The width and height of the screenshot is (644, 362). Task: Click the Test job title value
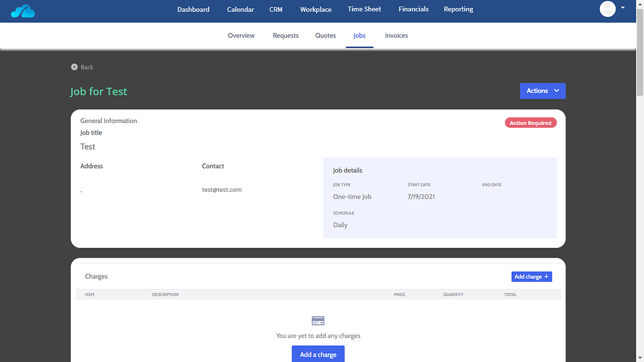88,147
